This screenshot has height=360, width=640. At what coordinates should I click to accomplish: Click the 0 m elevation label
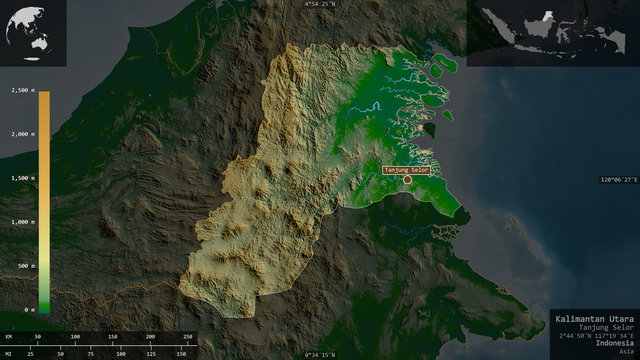(29, 310)
